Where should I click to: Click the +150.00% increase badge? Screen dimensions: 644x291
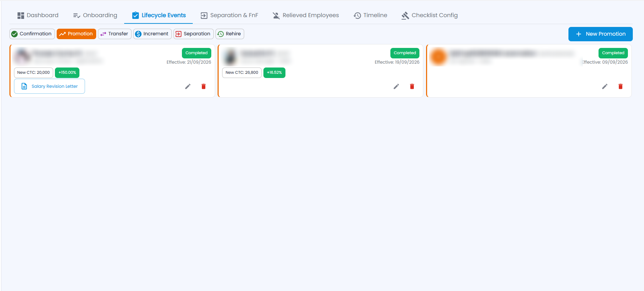click(x=67, y=73)
